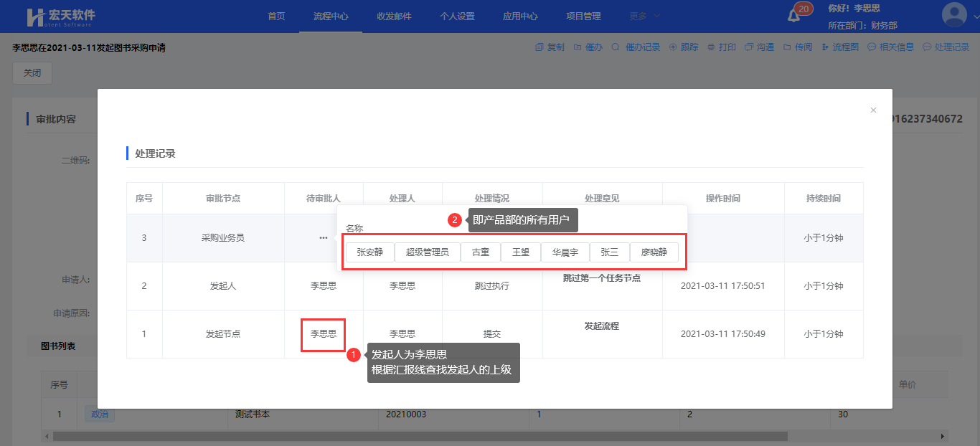This screenshot has height=446, width=980.
Task: Select the 超级管理员 user tag
Action: [427, 252]
